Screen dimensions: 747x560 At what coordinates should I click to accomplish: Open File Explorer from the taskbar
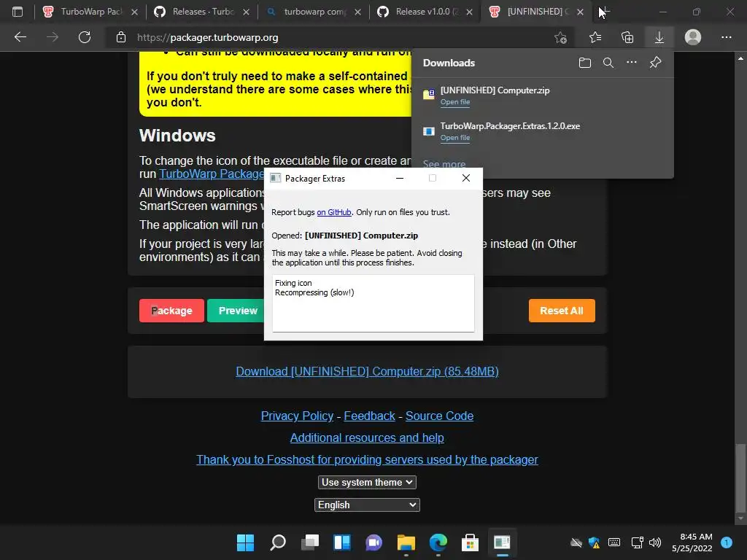pyautogui.click(x=406, y=542)
